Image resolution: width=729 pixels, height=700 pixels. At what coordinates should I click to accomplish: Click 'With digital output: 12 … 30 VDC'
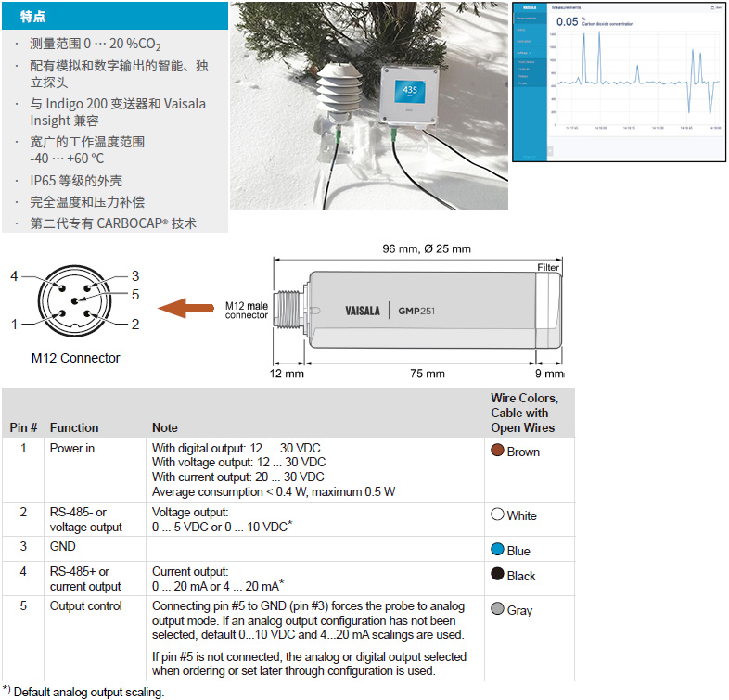237,448
